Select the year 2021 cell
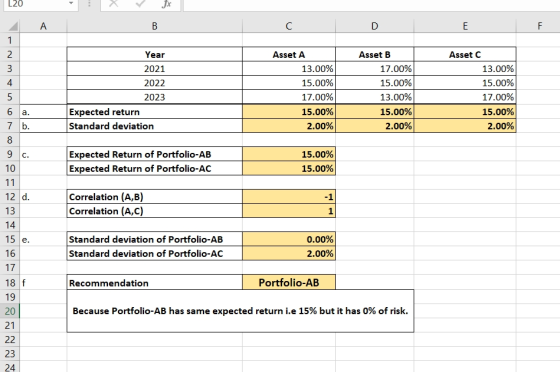This screenshot has height=372, width=560. [154, 69]
